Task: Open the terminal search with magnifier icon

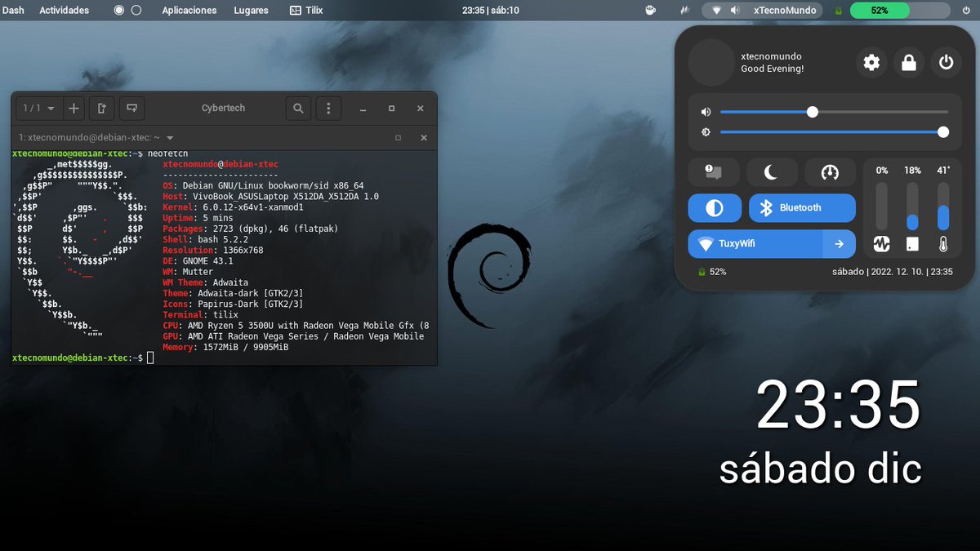Action: pos(298,108)
